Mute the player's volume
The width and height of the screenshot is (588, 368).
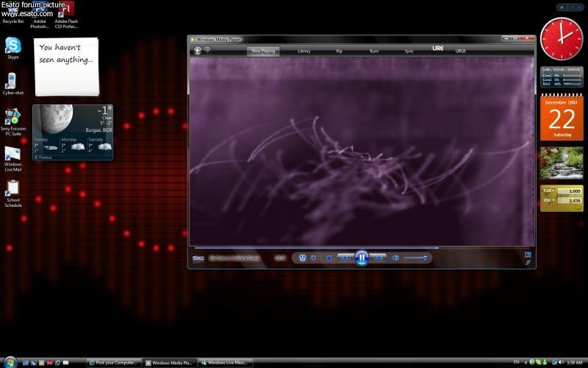395,258
